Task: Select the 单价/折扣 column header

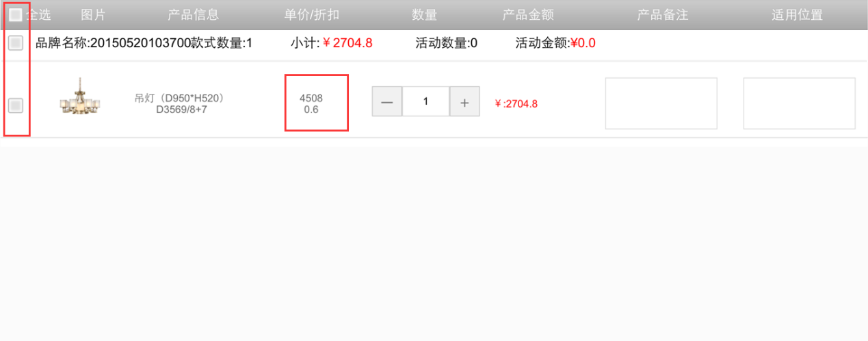Action: click(312, 15)
